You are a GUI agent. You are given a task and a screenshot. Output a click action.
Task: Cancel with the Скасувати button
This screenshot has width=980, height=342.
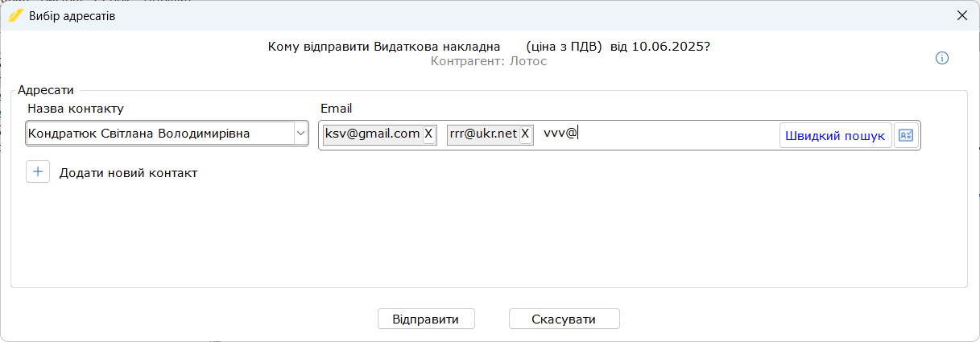564,319
